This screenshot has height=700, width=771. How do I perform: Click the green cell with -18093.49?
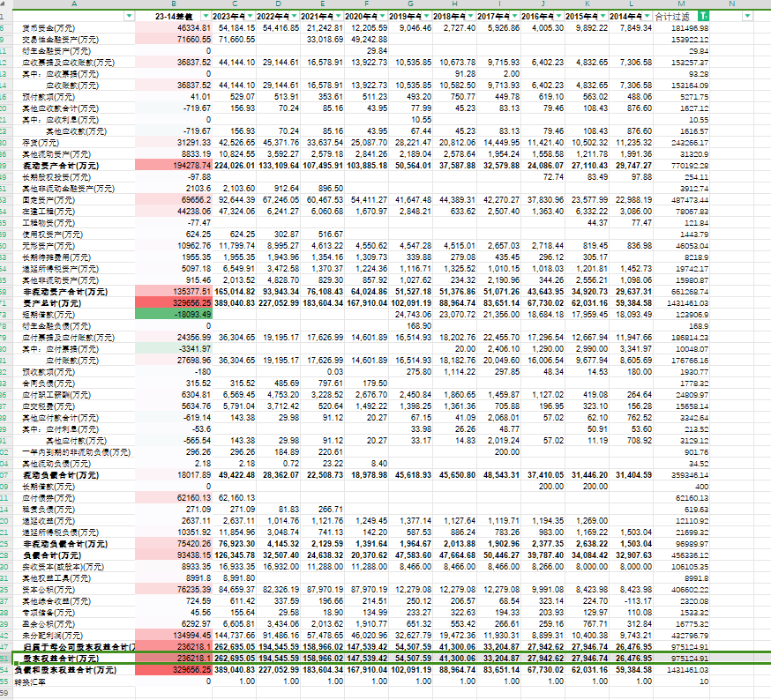[174, 315]
